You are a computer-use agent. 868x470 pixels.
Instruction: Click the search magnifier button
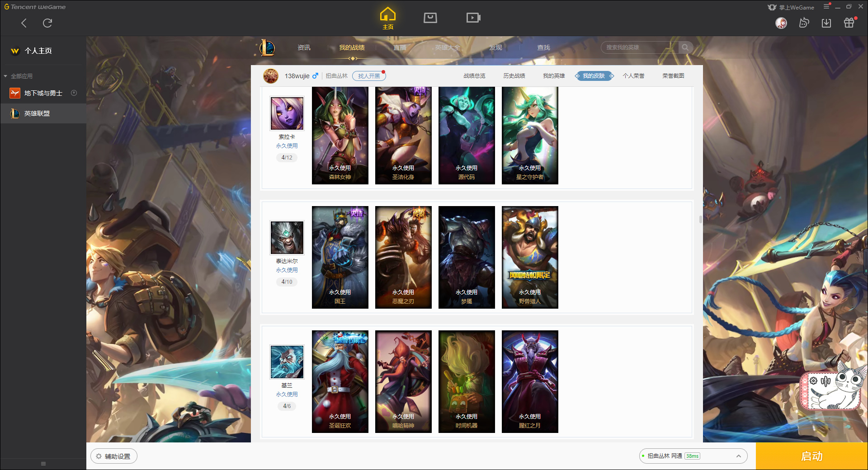coord(685,47)
